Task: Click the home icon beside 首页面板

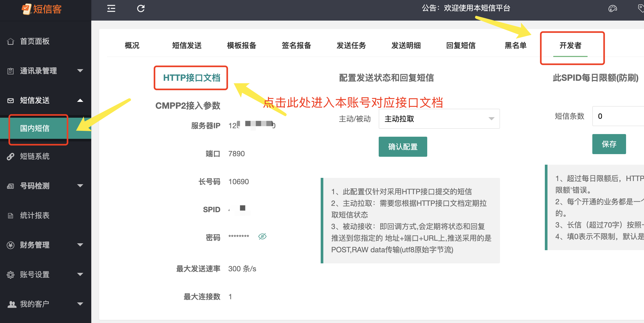Action: click(11, 41)
